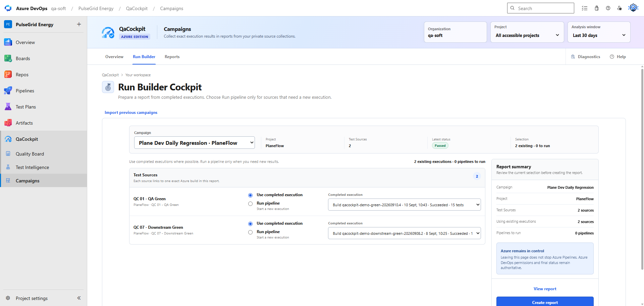Click Import previous campaigns link

click(131, 113)
